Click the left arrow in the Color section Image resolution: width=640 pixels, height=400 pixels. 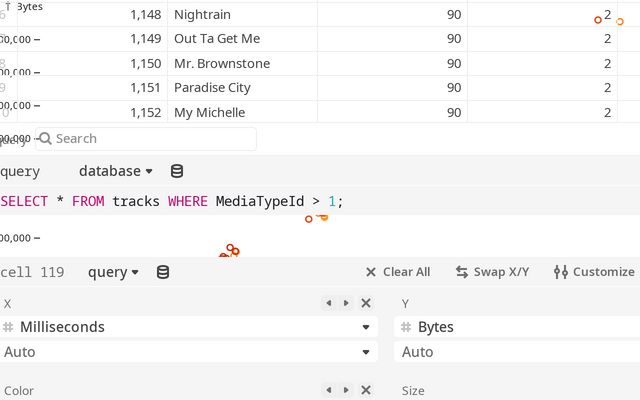click(x=327, y=390)
